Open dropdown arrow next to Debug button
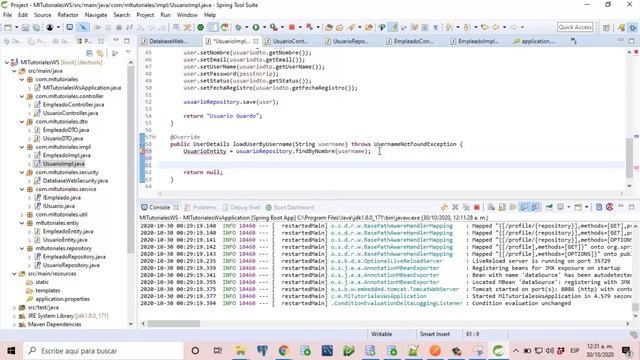Viewport: 640px width, 360px height. [246, 27]
